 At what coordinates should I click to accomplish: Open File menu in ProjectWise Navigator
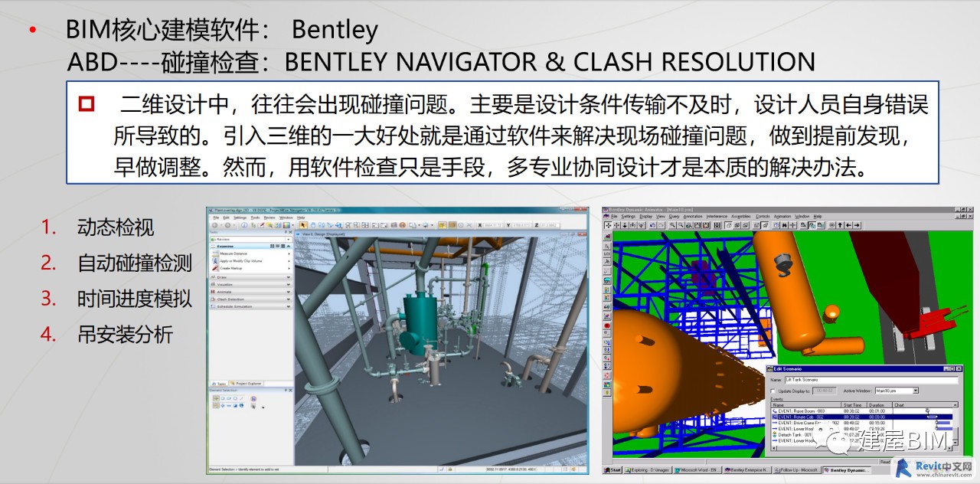[x=216, y=217]
